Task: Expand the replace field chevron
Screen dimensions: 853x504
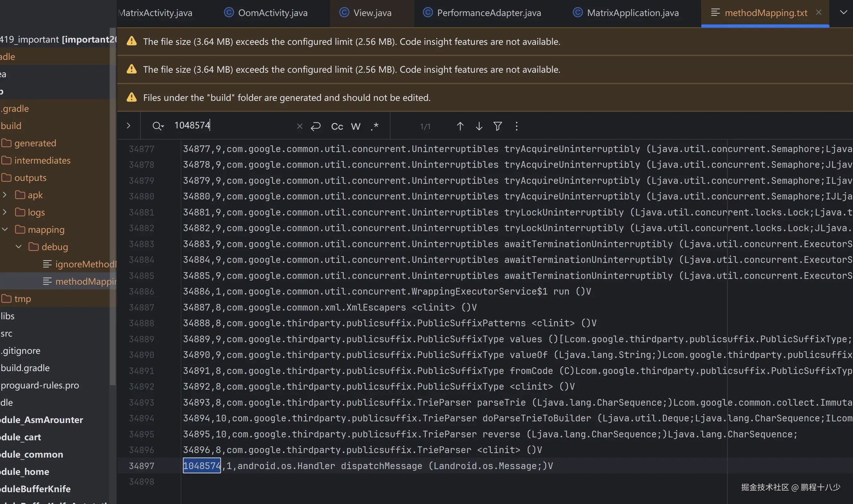Action: (x=128, y=126)
